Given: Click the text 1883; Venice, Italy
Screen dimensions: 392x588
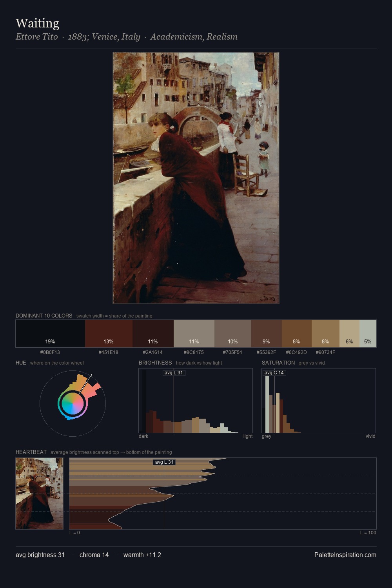Looking at the screenshot, I should pyautogui.click(x=104, y=37).
